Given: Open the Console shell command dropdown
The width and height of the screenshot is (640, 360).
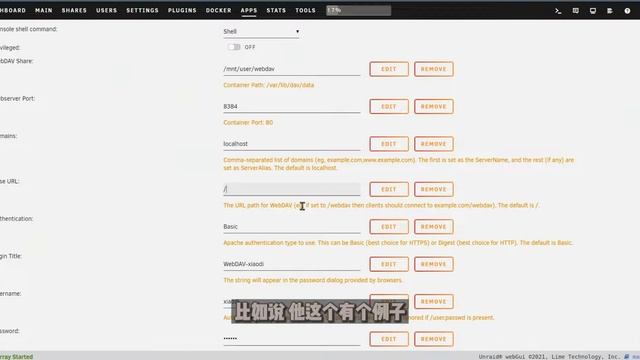Looking at the screenshot, I should coord(261,32).
